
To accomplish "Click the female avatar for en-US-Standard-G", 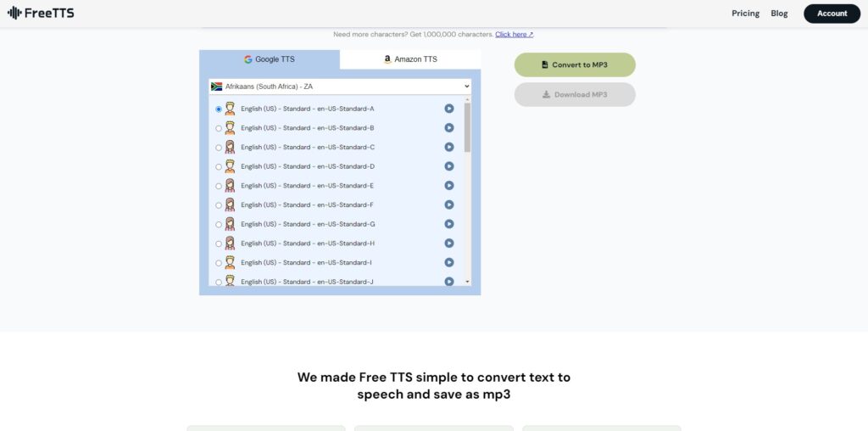I will 230,224.
